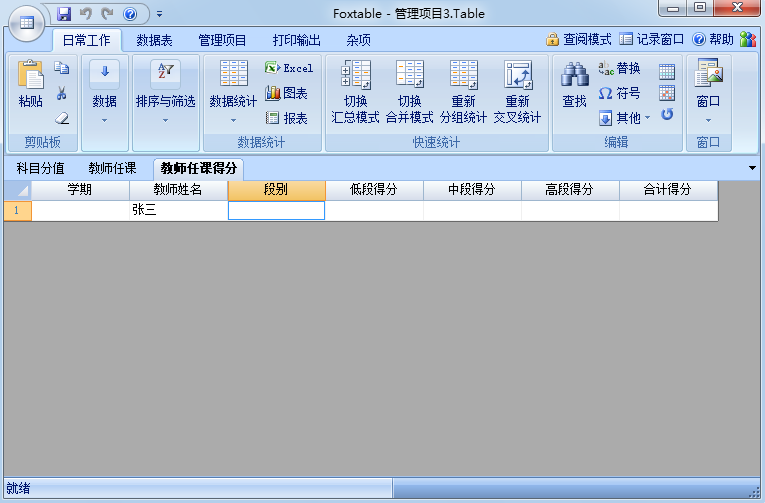
Task: Click the 就绪 status bar text
Action: [x=19, y=488]
